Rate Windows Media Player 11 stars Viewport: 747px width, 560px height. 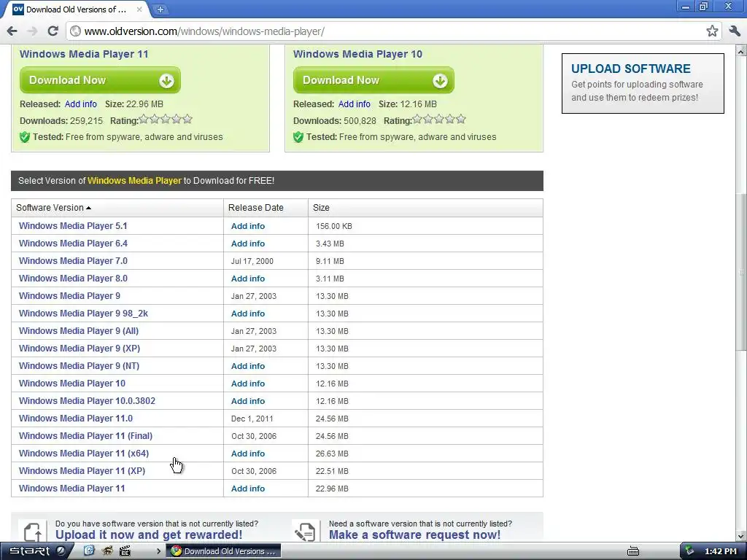coord(166,119)
